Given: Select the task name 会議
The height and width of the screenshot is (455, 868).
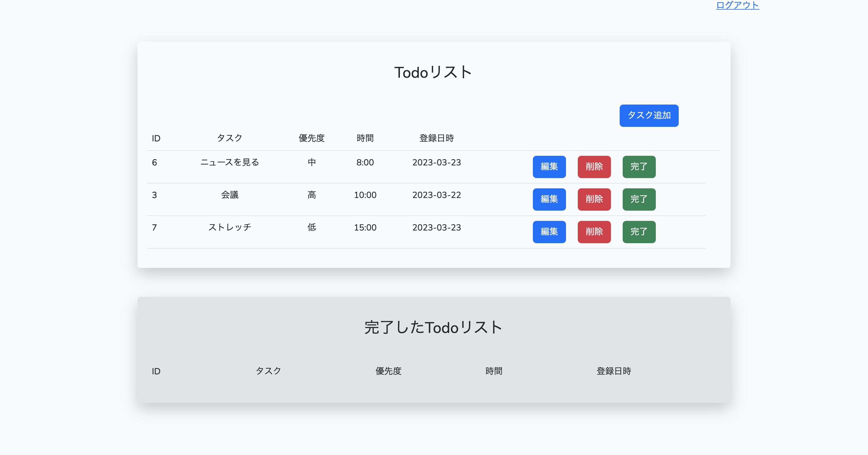Looking at the screenshot, I should point(229,195).
